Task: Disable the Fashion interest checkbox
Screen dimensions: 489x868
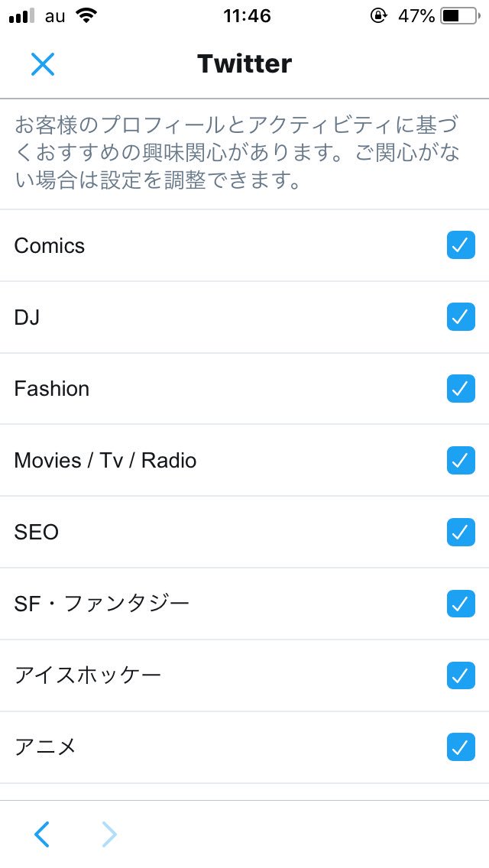Action: pos(461,388)
